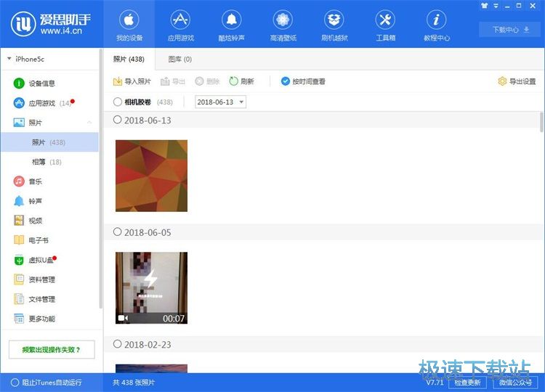Screen dimensions: 545x392
Task: Click the skin shirt icon in title bar
Action: point(485,6)
